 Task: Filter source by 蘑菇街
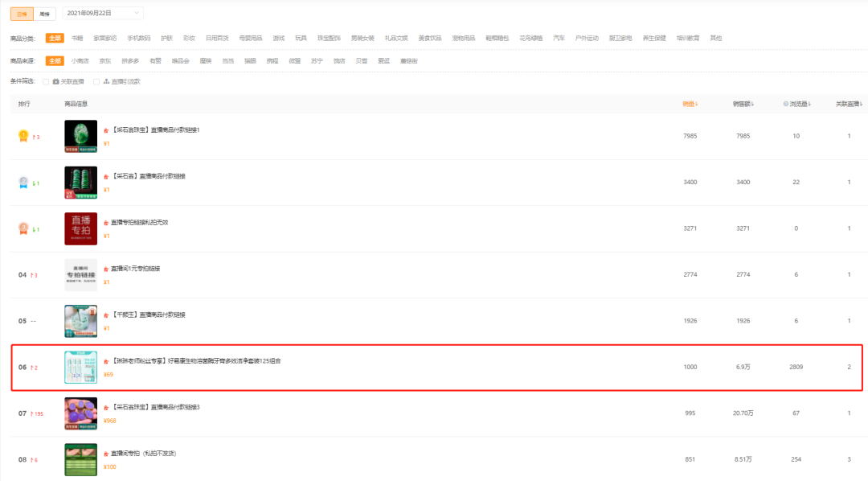pos(409,61)
